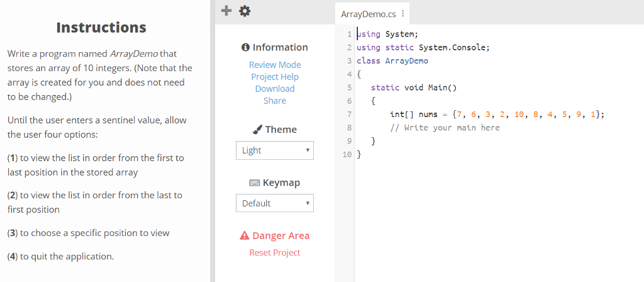This screenshot has width=644, height=282.
Task: Click code line 1 'using System;'
Action: (x=387, y=34)
